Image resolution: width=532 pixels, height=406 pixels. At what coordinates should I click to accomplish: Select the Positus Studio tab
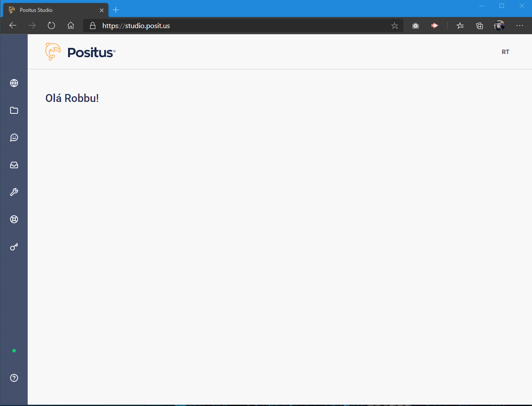(55, 10)
